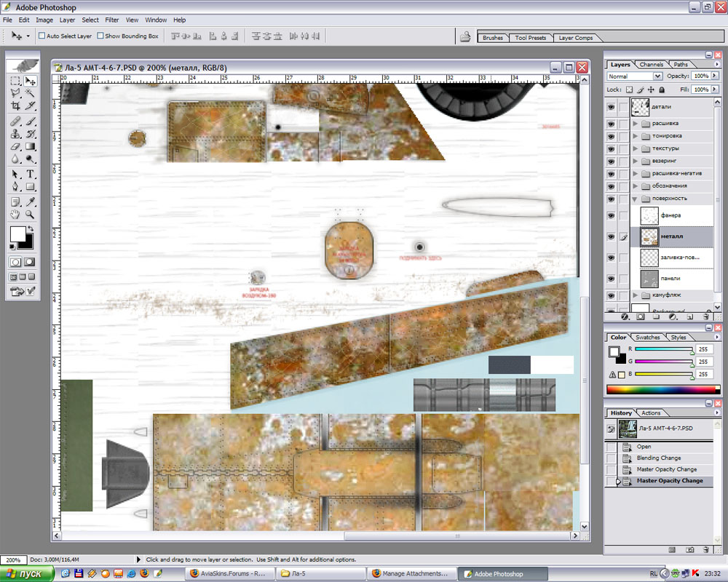Hide the фанера layer
The image size is (728, 582).
click(611, 216)
